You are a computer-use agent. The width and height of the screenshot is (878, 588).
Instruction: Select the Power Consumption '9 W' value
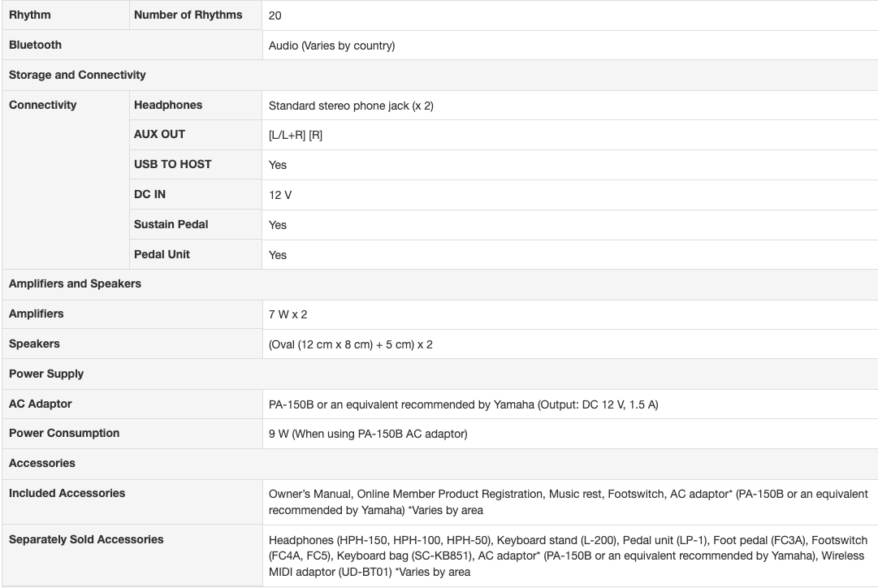[x=368, y=434]
